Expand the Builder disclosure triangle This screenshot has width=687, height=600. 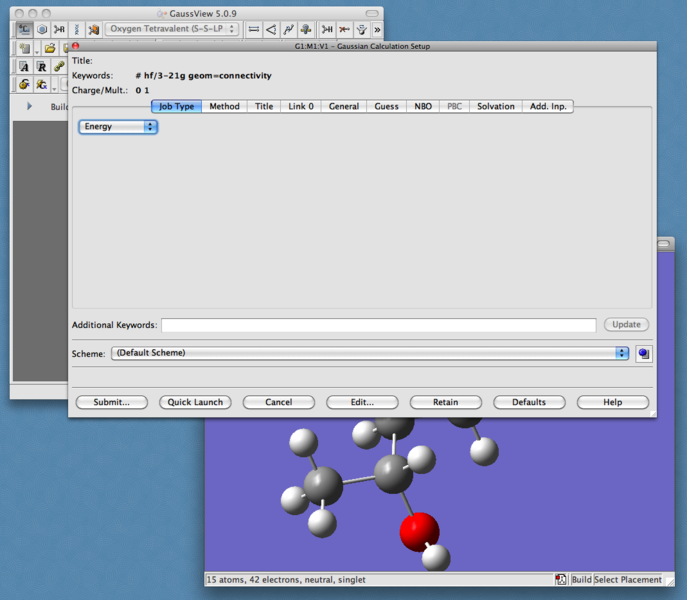point(29,106)
